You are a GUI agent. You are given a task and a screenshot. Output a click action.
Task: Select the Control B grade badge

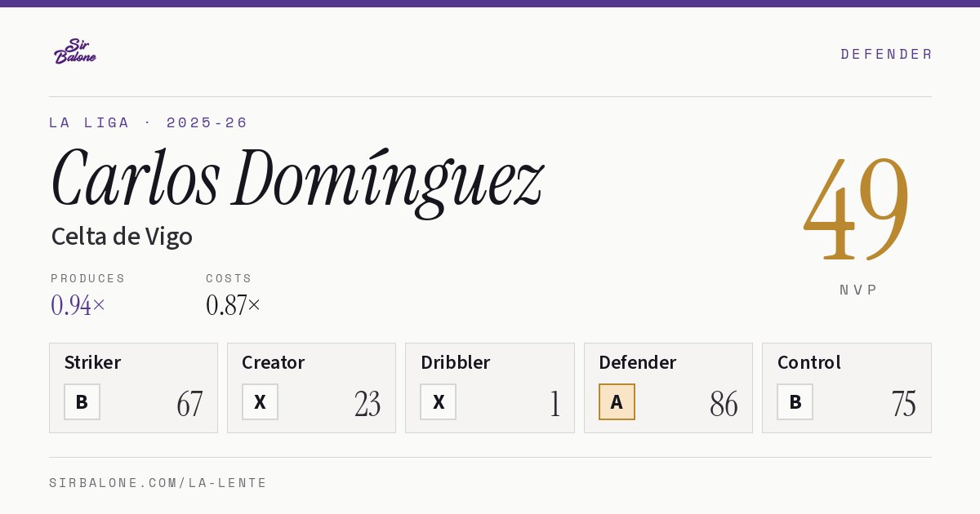(795, 402)
